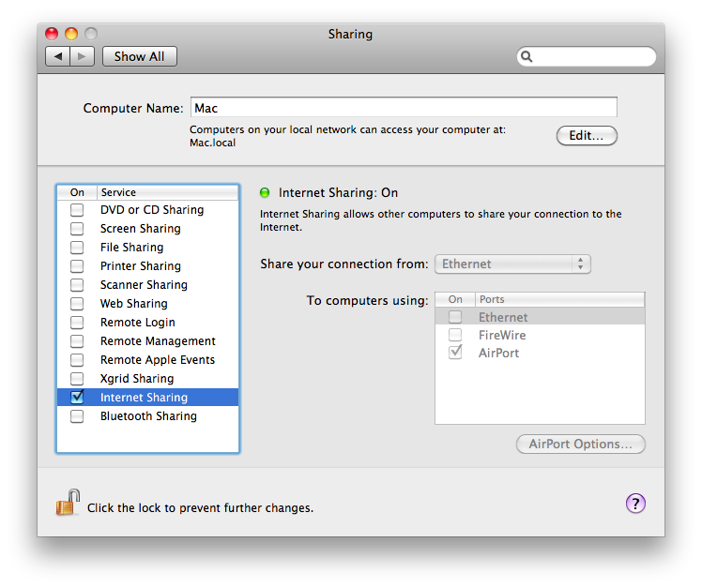Select the Web Sharing service row

[147, 304]
